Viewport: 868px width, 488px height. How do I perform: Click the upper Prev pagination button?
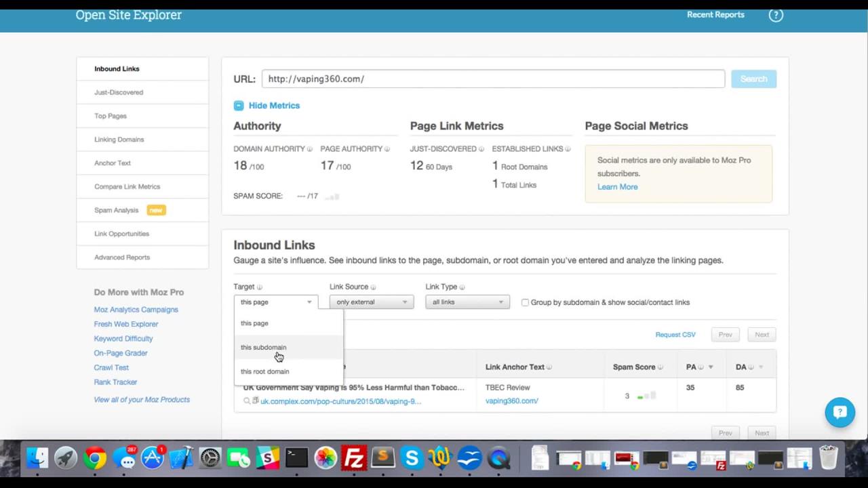[x=725, y=335]
